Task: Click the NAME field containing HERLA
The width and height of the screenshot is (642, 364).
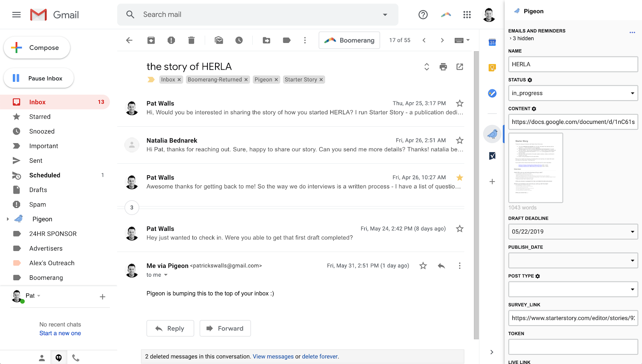Action: pyautogui.click(x=573, y=64)
